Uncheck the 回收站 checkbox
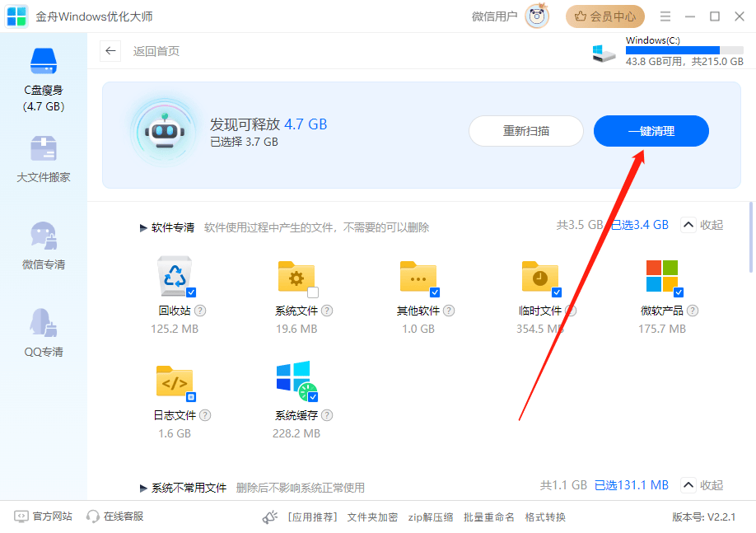This screenshot has width=756, height=533. click(191, 292)
